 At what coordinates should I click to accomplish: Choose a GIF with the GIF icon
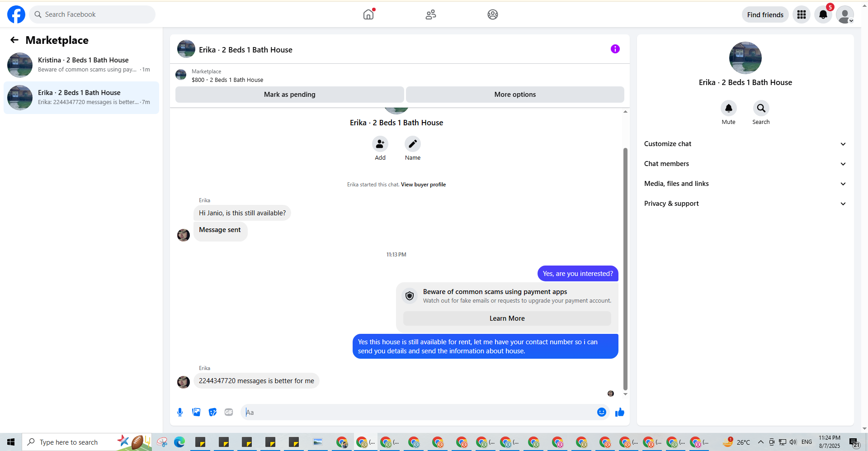(229, 412)
